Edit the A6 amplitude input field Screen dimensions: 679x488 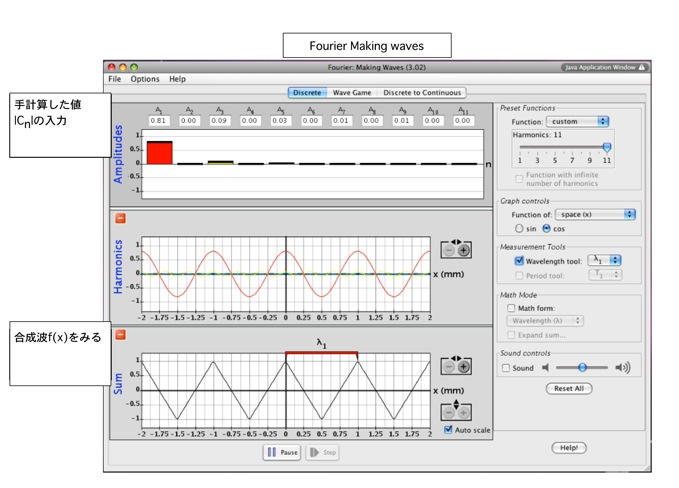click(310, 120)
